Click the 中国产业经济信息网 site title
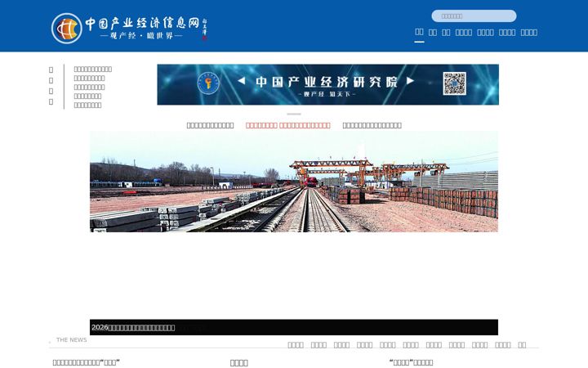This screenshot has width=588, height=368. coord(142,23)
